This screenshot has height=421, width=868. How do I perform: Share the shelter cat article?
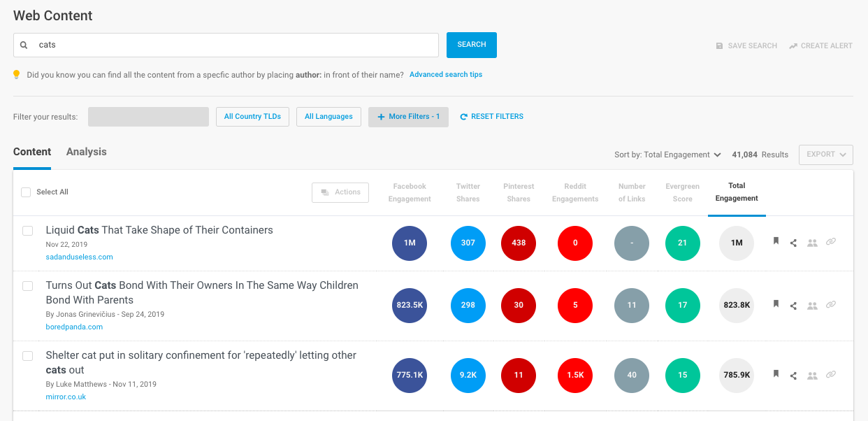pos(793,375)
